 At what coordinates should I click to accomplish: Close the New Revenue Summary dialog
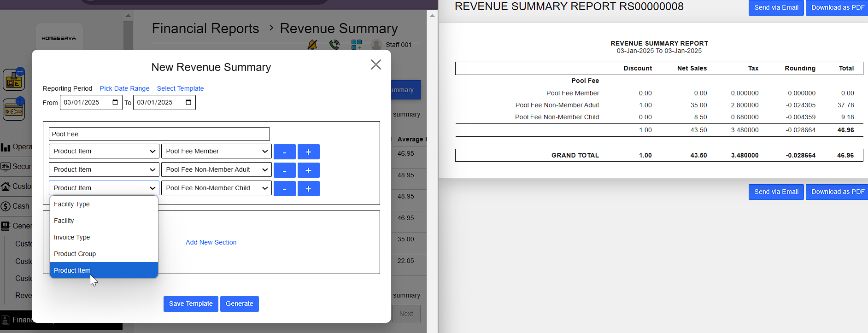pos(376,64)
